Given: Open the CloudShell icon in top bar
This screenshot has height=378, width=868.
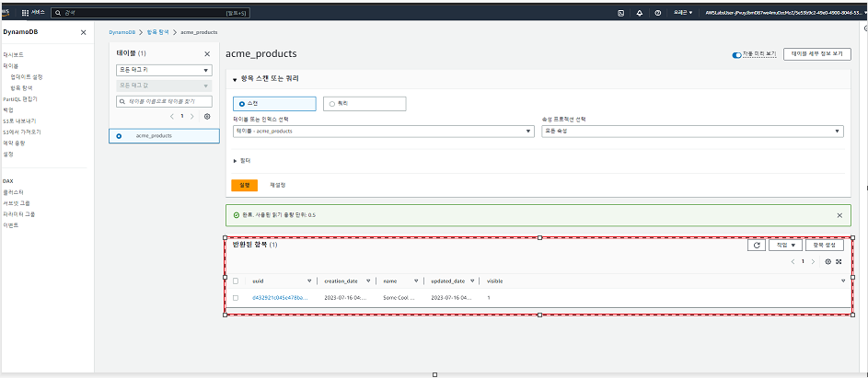Looking at the screenshot, I should coord(621,13).
